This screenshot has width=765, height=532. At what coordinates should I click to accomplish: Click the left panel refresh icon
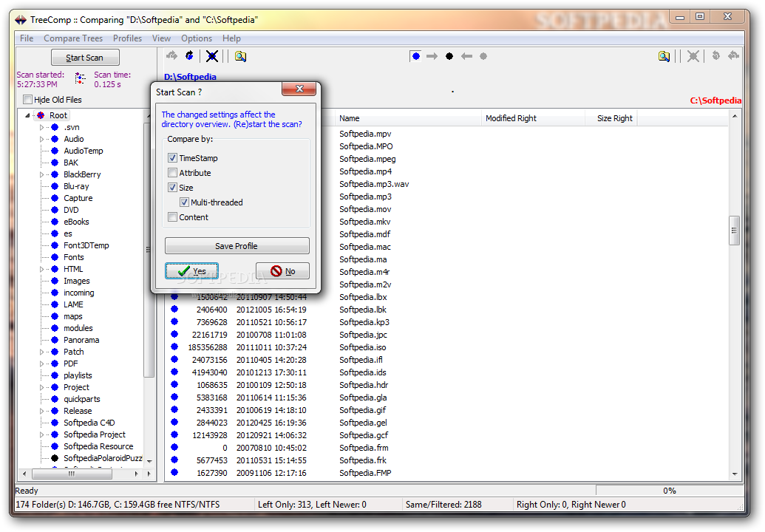(x=189, y=56)
